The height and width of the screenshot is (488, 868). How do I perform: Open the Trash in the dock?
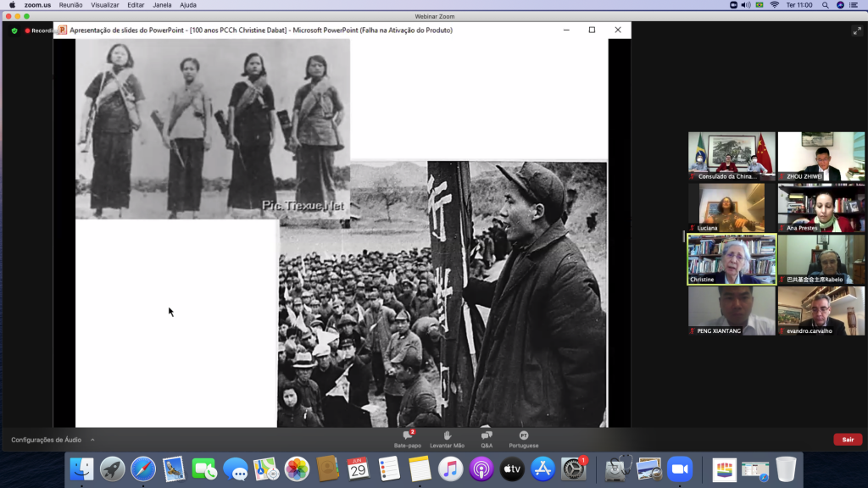point(786,469)
